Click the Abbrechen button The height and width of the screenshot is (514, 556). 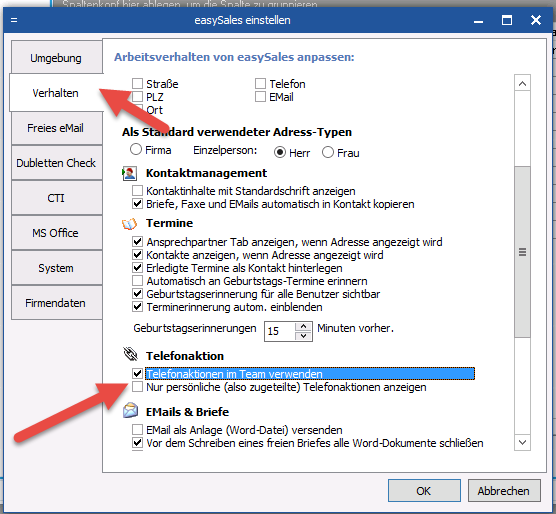tap(504, 491)
